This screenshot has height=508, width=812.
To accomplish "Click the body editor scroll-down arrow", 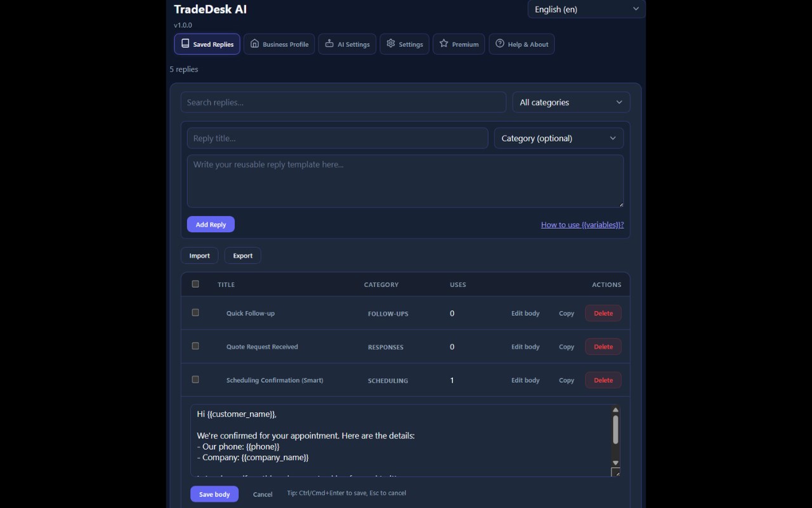I will (x=615, y=463).
